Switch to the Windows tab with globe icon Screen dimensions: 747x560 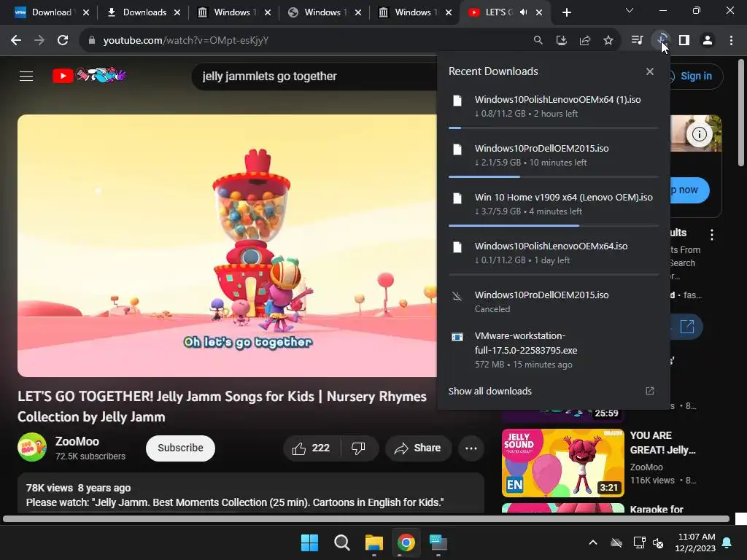coord(323,12)
